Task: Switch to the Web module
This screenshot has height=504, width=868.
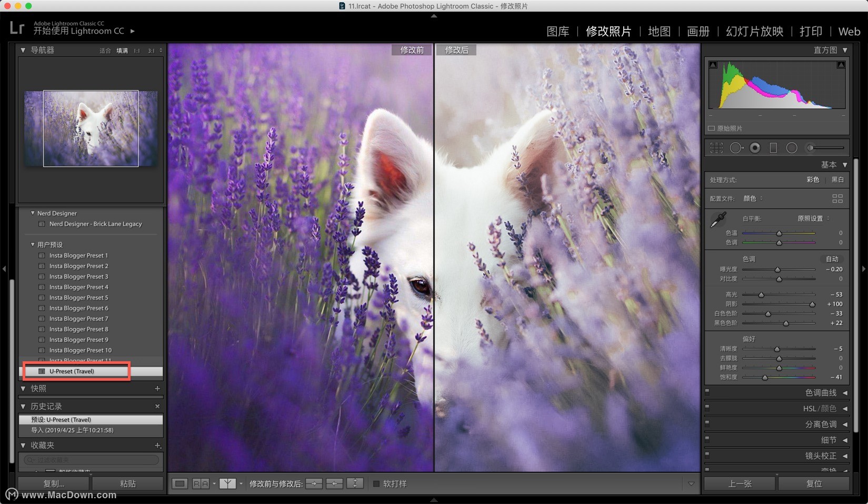Action: [x=849, y=32]
